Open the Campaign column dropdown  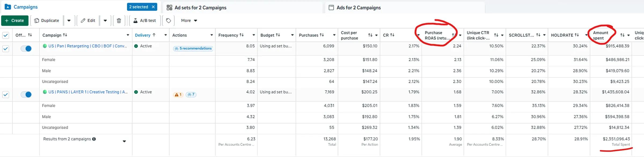click(x=128, y=35)
